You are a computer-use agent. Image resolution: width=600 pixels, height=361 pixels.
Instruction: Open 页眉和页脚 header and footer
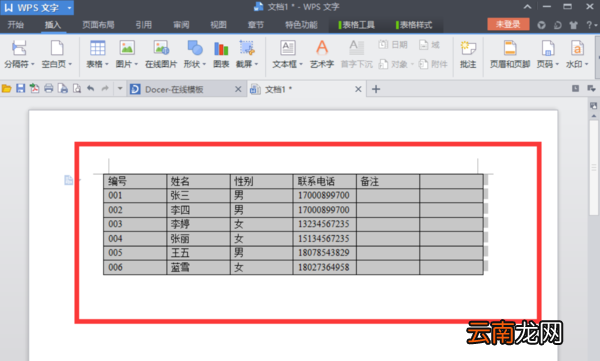click(x=510, y=54)
